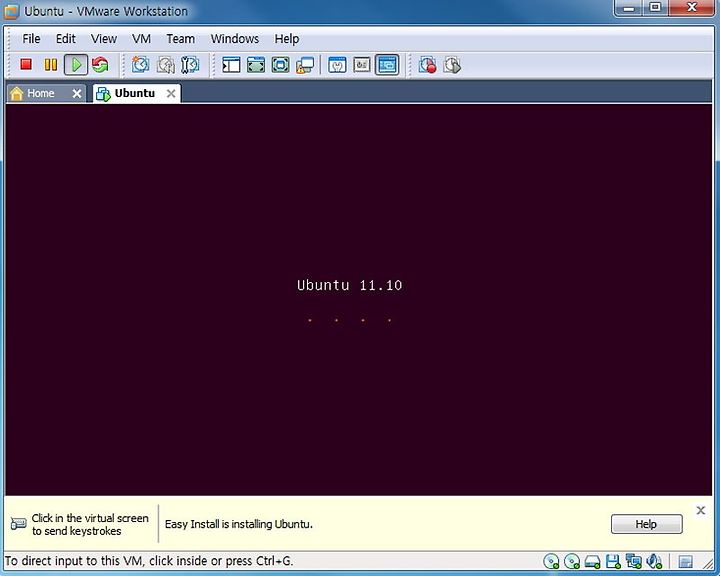
Task: Select the Ubuntu tab
Action: pos(135,93)
